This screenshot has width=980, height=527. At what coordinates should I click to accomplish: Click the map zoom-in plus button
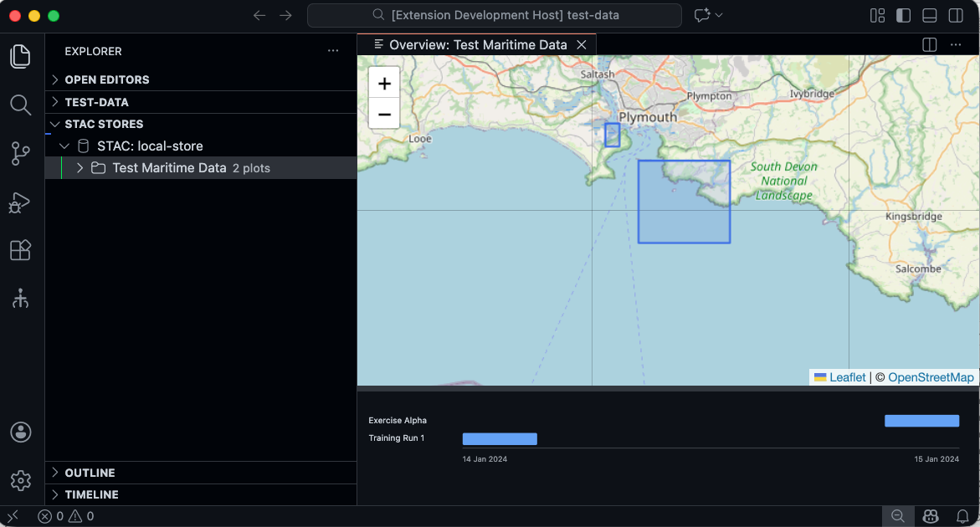[x=384, y=84]
